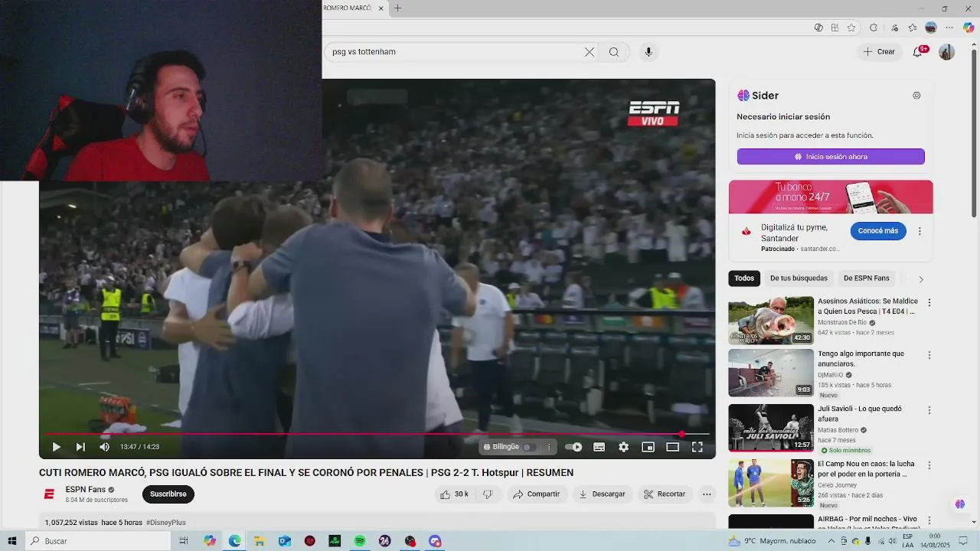Image resolution: width=980 pixels, height=551 pixels.
Task: Click the Compartir button
Action: [x=537, y=494]
